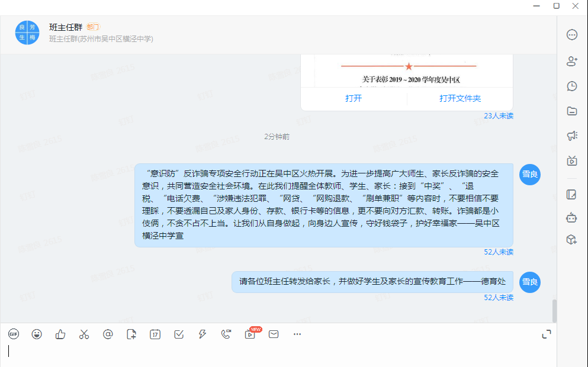Click 打开文件夹 to open folder
This screenshot has width=588, height=367.
[x=460, y=98]
